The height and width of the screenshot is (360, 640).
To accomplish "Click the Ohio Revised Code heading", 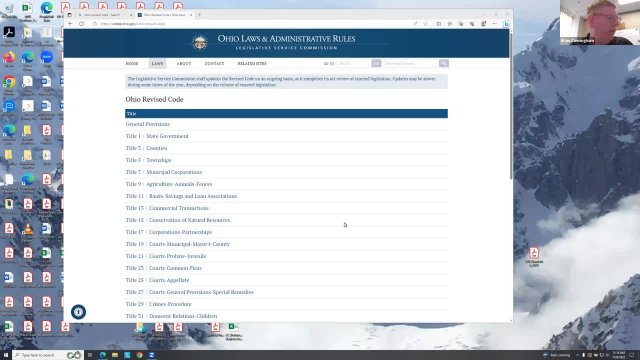I will coord(154,100).
